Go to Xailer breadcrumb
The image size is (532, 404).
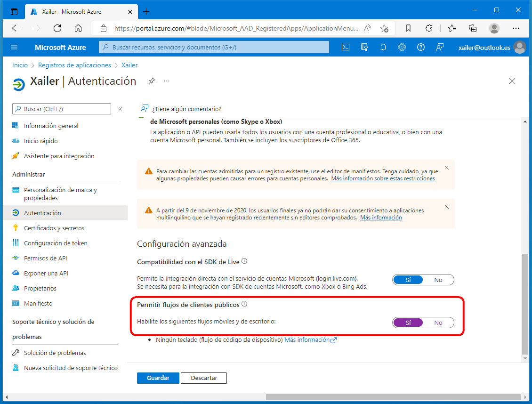point(129,65)
